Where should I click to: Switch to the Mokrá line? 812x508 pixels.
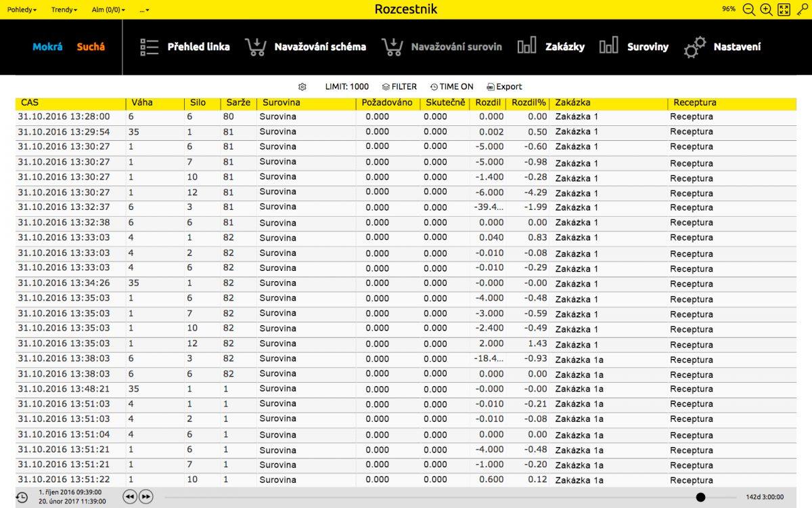pyautogui.click(x=47, y=47)
